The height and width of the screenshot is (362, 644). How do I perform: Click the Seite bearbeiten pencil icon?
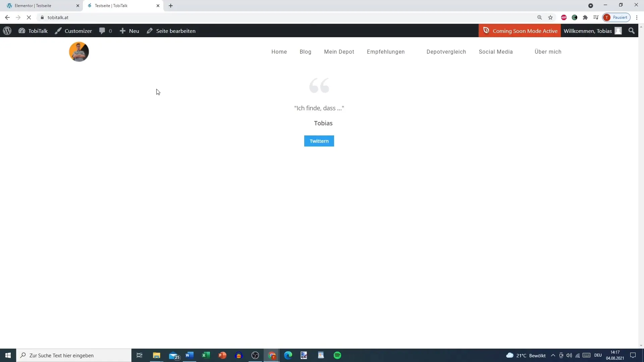tap(150, 31)
